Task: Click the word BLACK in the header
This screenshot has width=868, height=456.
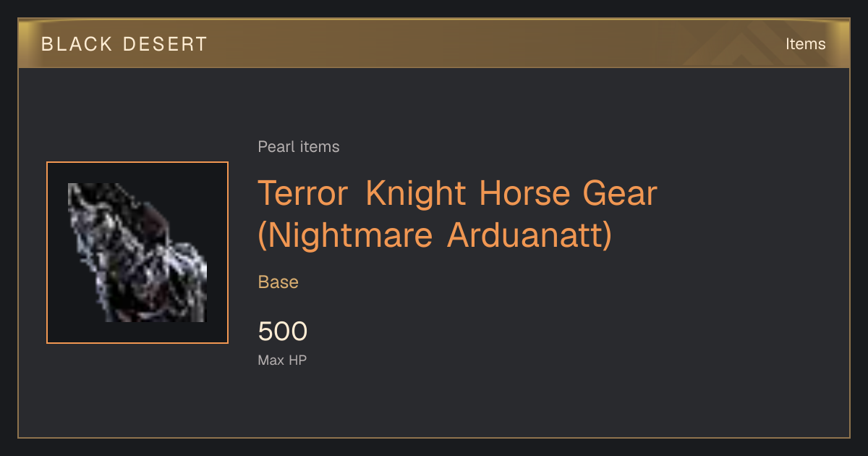Action: point(77,44)
